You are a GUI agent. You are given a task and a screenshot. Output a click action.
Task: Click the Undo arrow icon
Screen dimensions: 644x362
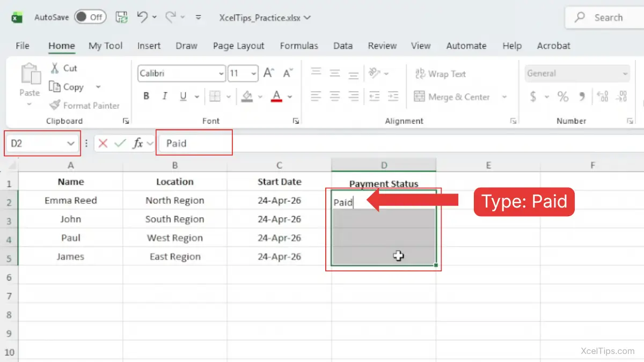142,17
